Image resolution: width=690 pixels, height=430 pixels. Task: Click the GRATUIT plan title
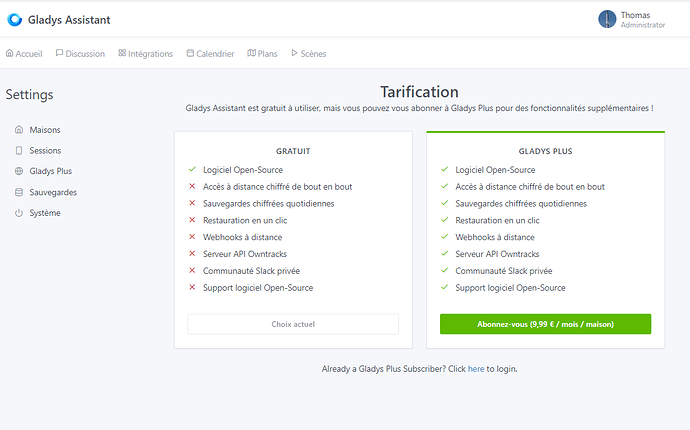293,151
